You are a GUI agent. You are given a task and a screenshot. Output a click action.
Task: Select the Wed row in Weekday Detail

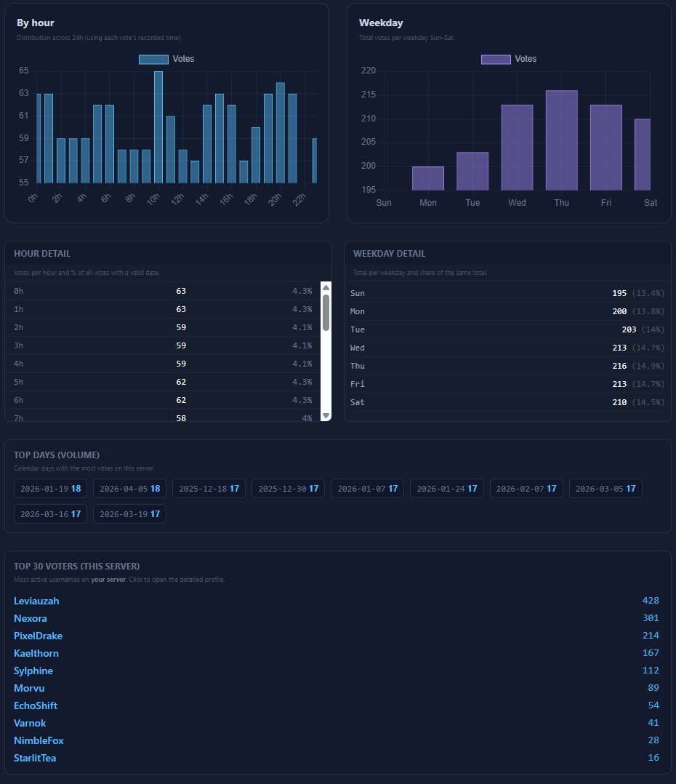click(x=507, y=348)
